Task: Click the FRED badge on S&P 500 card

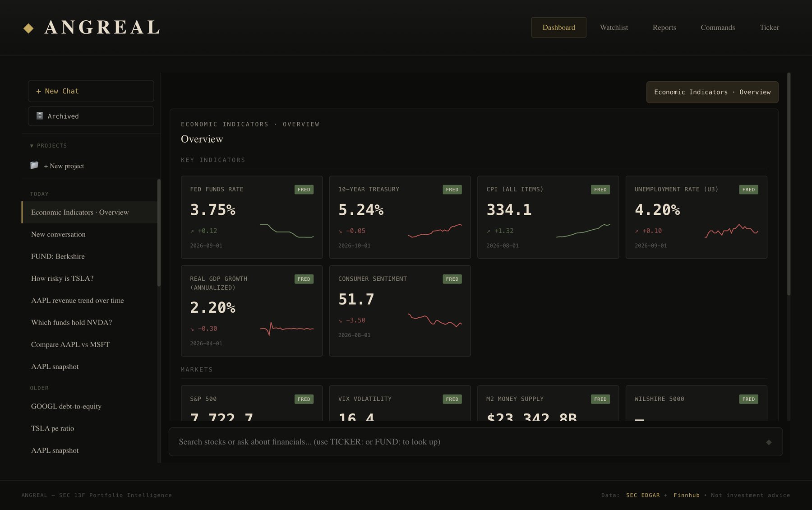Action: coord(304,399)
